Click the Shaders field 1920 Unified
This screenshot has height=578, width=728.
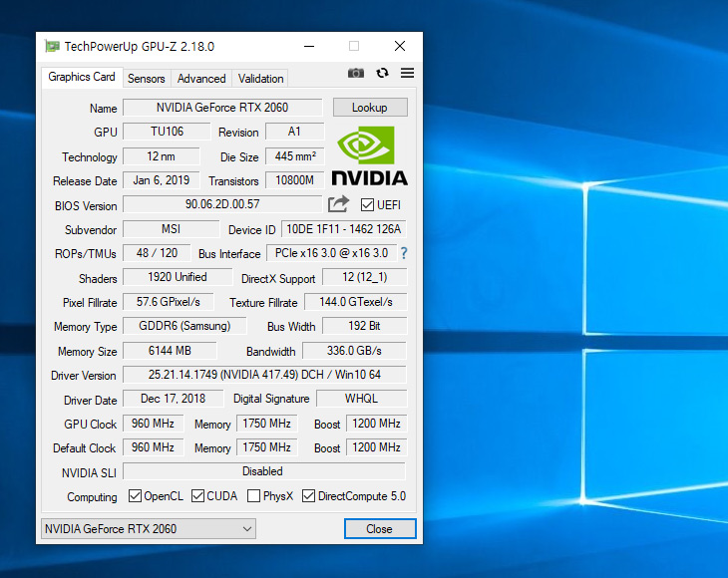click(178, 277)
